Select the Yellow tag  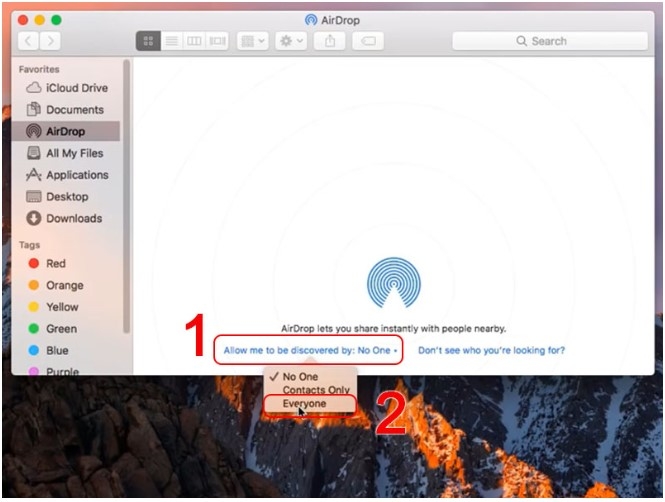click(67, 307)
